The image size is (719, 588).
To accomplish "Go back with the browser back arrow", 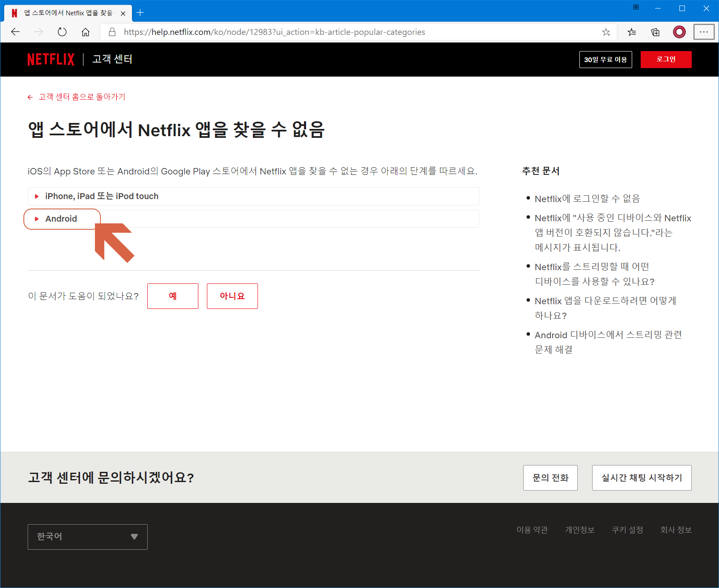I will click(16, 32).
